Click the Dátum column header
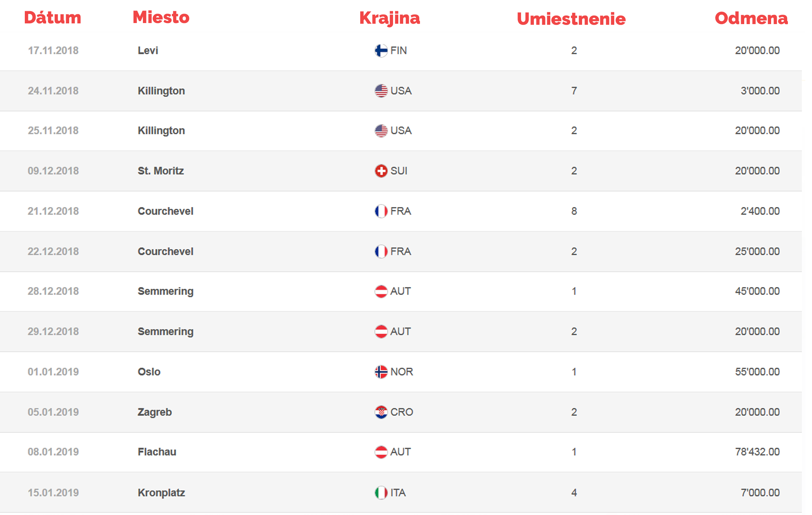The width and height of the screenshot is (812, 515). click(52, 17)
